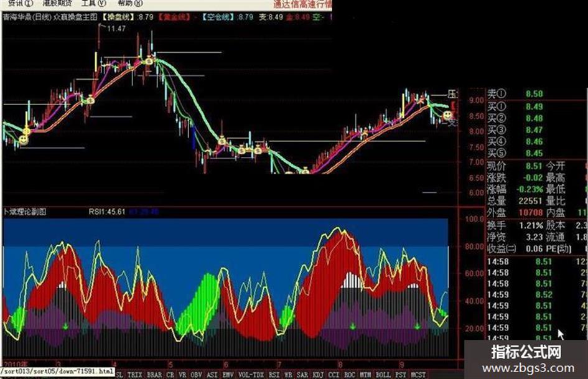Select the 买④ 8.46 bid row
Screen dimensions: 588x379
point(515,141)
